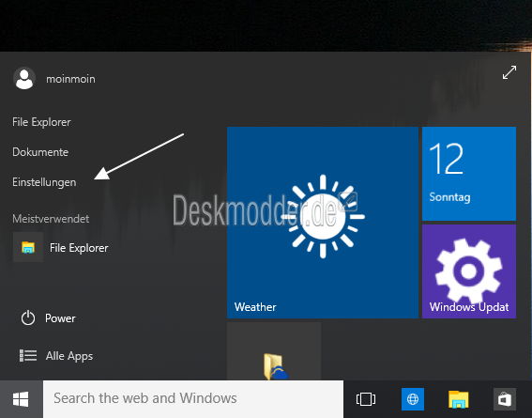Click the Search the web and Windows box
The width and height of the screenshot is (532, 418).
[x=193, y=399]
